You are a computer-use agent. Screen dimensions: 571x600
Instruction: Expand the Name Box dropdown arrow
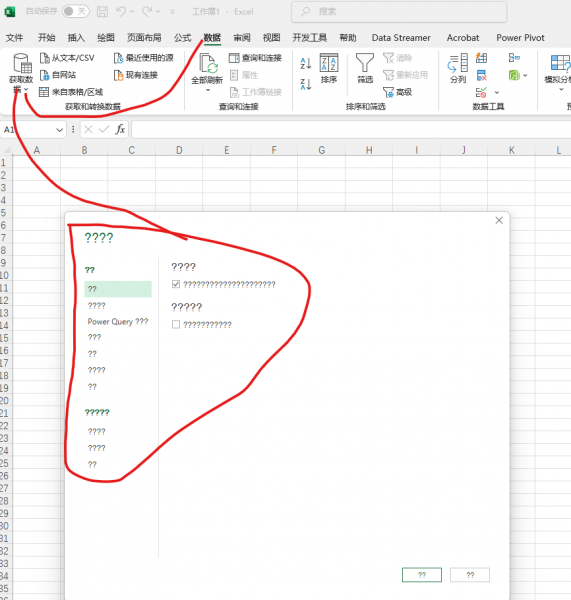[x=59, y=130]
